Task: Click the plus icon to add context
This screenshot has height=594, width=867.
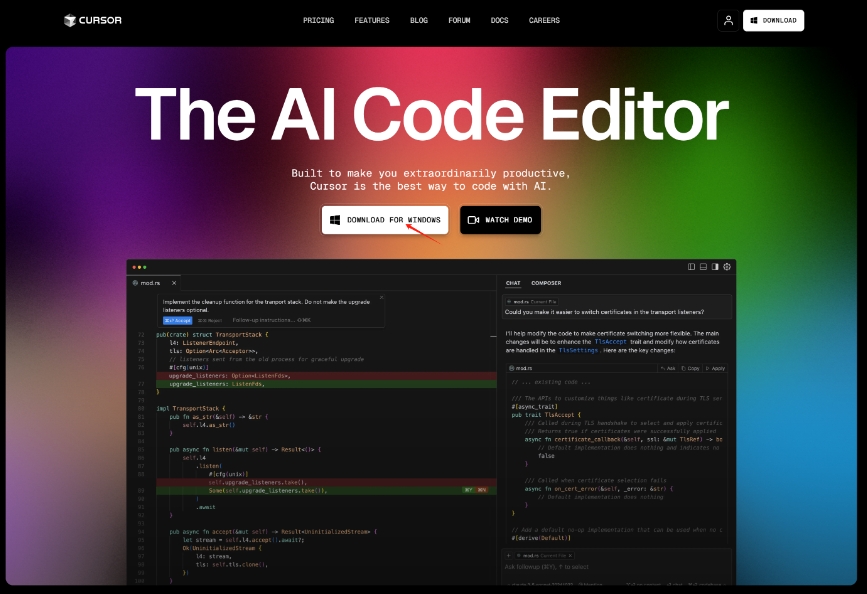Action: pyautogui.click(x=509, y=555)
